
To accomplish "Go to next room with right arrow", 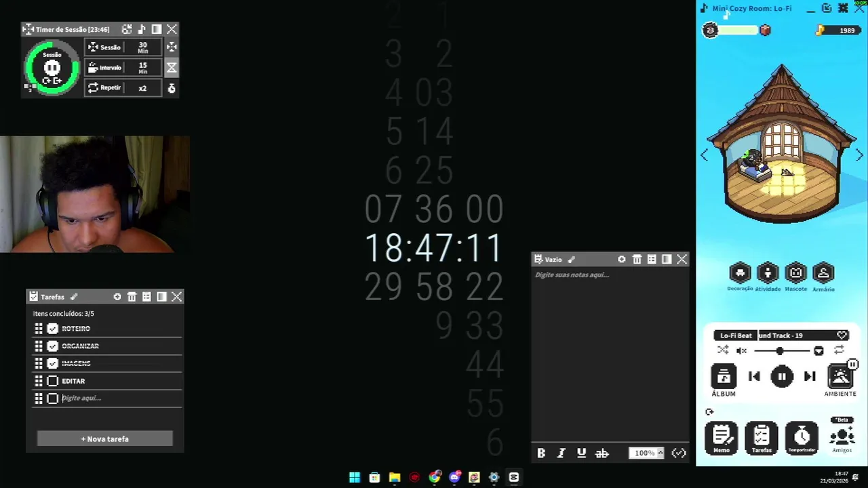I will point(860,155).
